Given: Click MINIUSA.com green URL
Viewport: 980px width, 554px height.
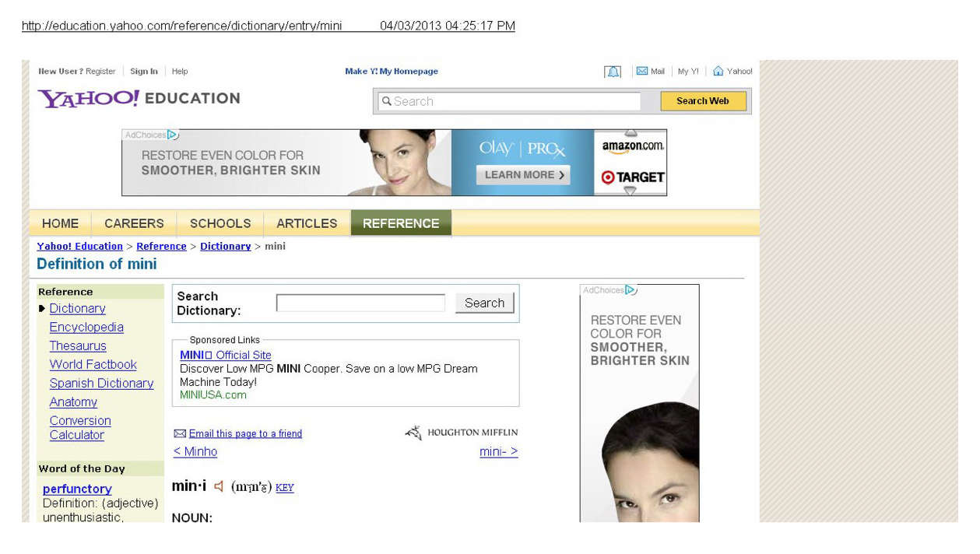Looking at the screenshot, I should tap(213, 395).
